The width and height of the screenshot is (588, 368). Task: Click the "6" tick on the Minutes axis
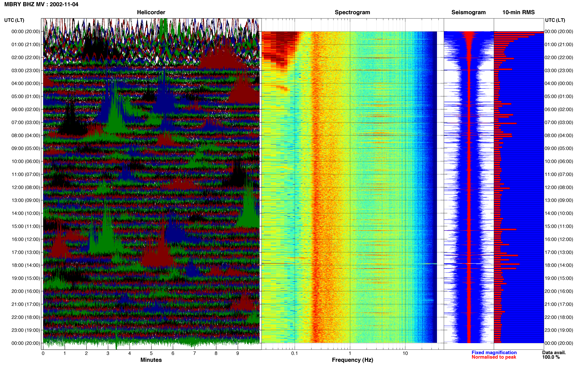(x=173, y=353)
